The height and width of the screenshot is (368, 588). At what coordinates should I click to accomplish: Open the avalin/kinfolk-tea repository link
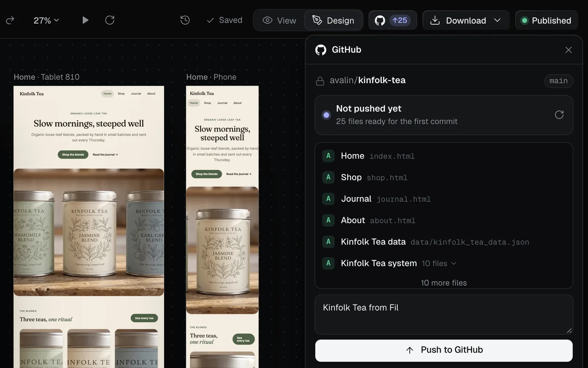pos(367,80)
